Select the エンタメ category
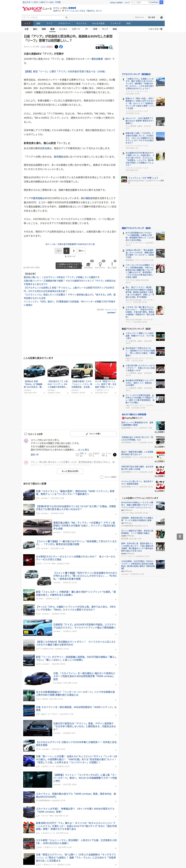The width and height of the screenshot is (186, 868). pos(63,29)
